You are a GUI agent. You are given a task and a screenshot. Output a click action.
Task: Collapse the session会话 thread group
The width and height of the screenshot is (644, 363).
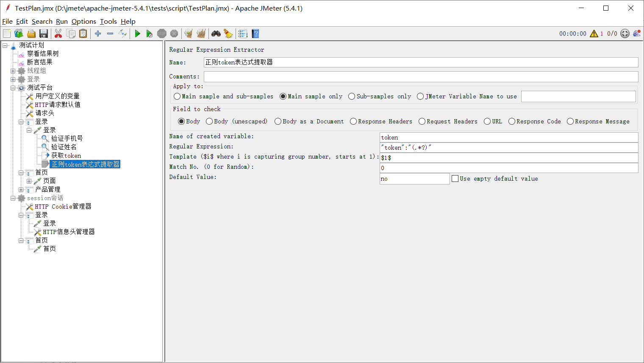[13, 198]
